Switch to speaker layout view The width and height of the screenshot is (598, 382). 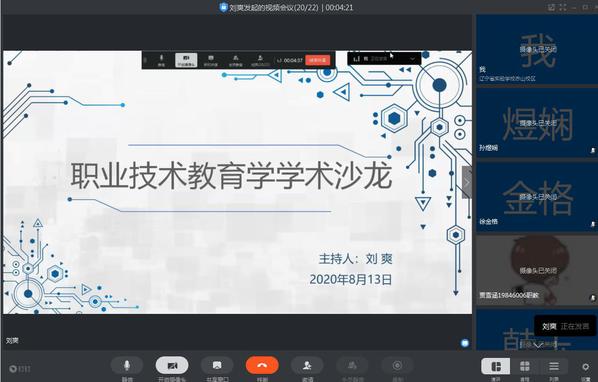click(496, 367)
